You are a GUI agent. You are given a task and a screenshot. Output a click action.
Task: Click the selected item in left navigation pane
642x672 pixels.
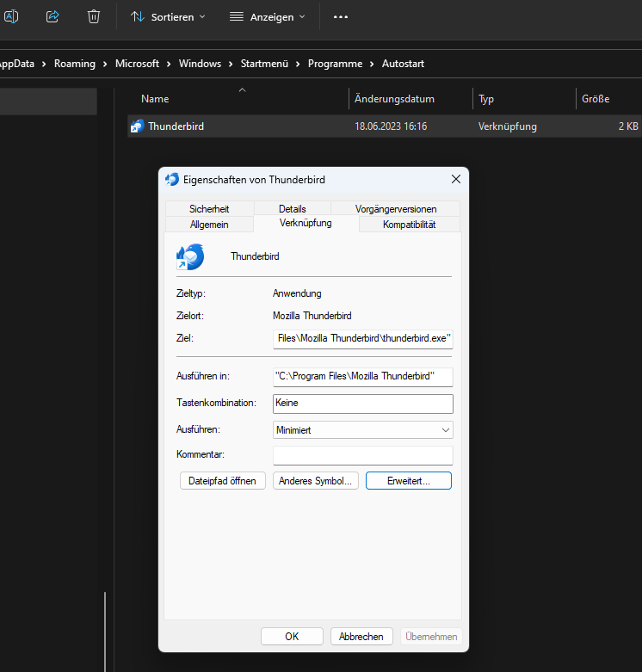[48, 102]
